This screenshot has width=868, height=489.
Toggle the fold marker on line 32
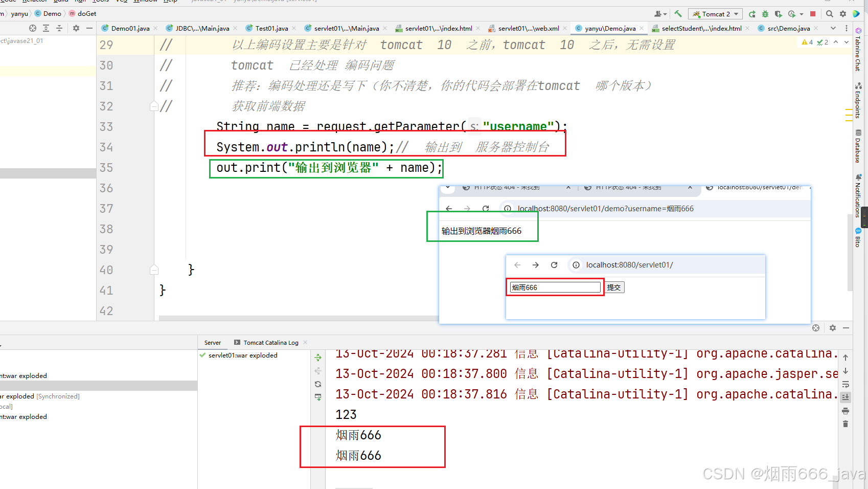pyautogui.click(x=154, y=106)
